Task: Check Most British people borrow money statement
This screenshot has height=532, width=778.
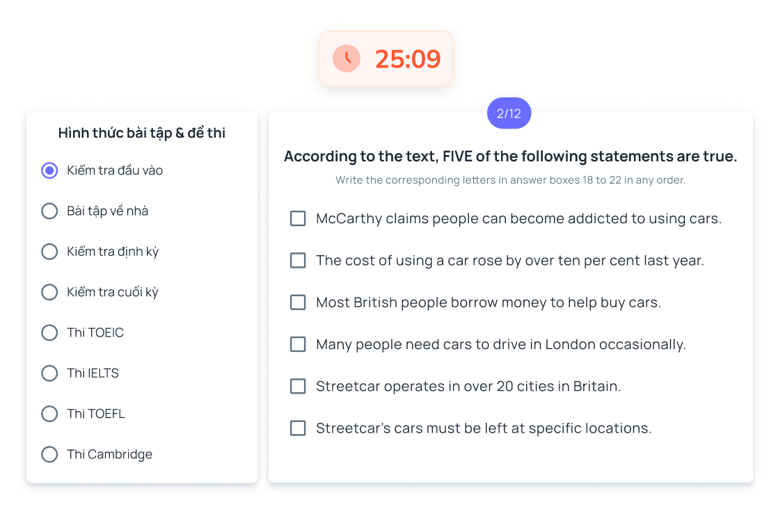Action: 298,303
